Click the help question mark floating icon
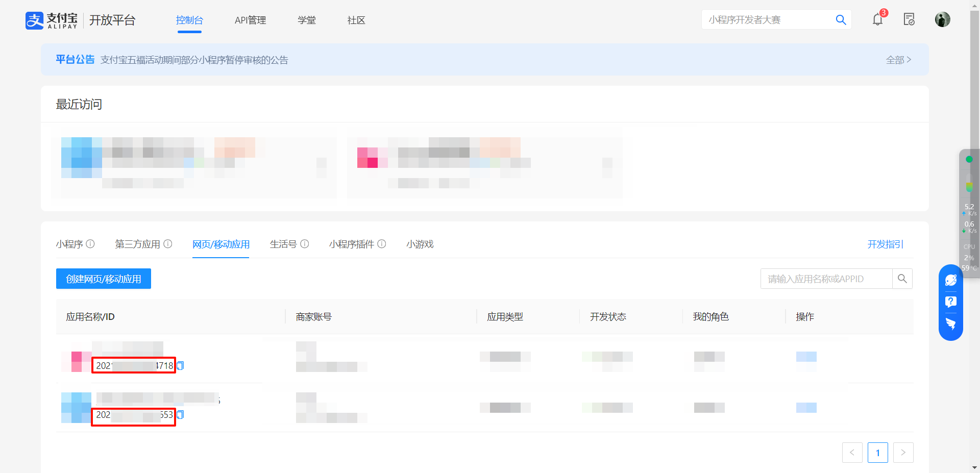The height and width of the screenshot is (473, 980). 950,302
